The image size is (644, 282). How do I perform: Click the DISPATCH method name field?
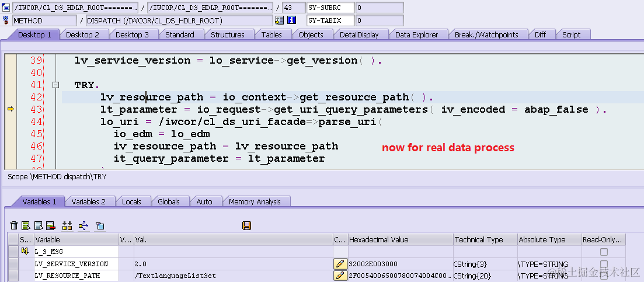179,20
